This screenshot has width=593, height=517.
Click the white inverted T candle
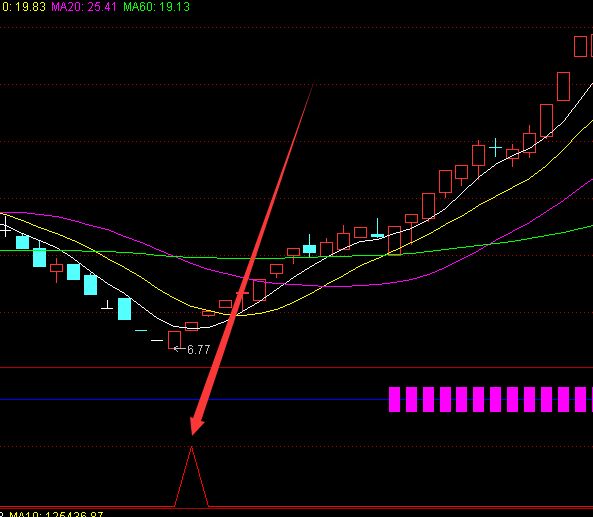[107, 306]
